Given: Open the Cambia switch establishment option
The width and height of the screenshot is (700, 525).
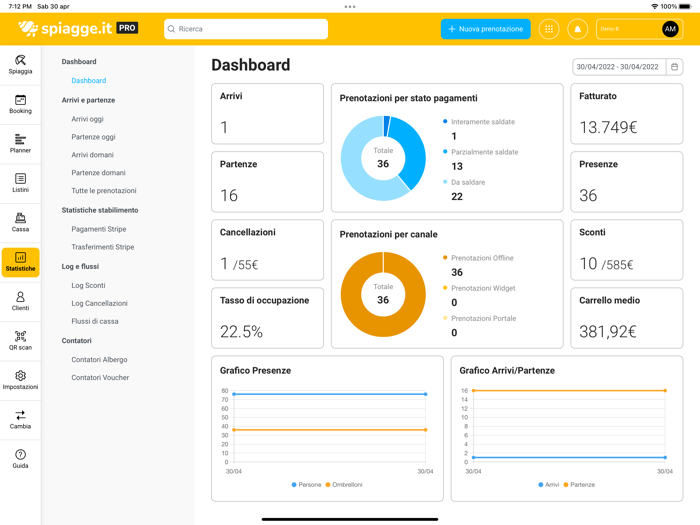Looking at the screenshot, I should (20, 420).
